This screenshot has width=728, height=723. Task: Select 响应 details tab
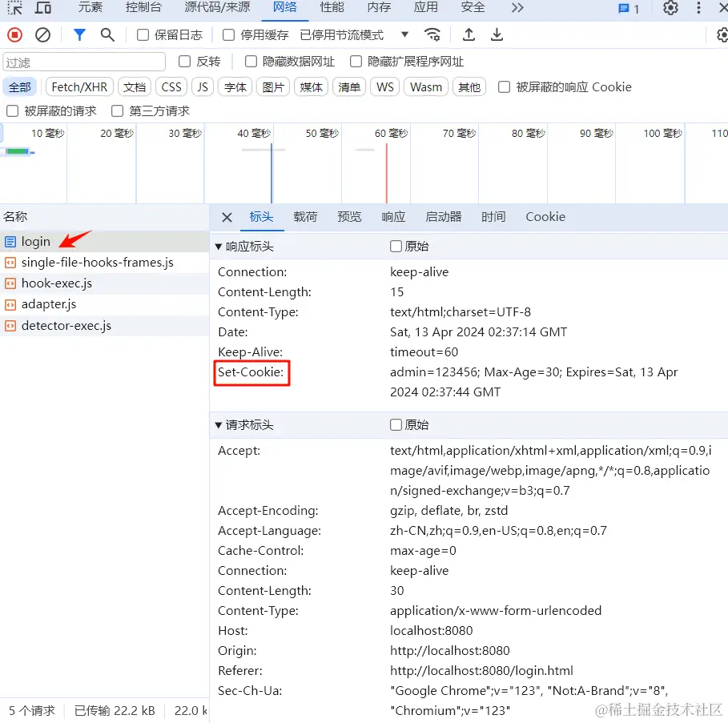point(393,217)
